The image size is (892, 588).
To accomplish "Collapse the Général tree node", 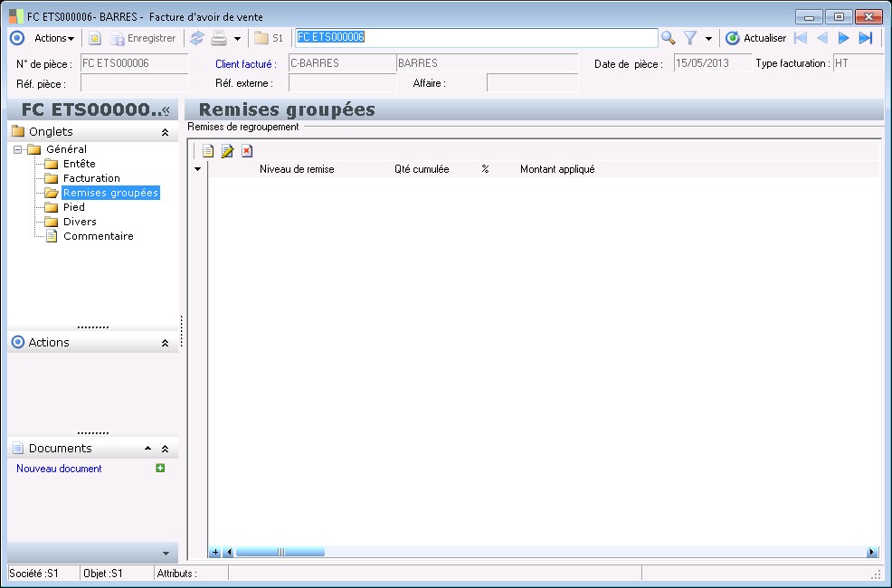I will [x=17, y=149].
